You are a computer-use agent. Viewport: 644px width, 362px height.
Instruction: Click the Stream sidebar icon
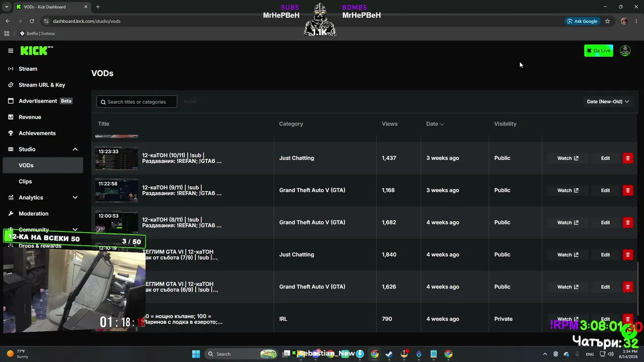coord(11,69)
